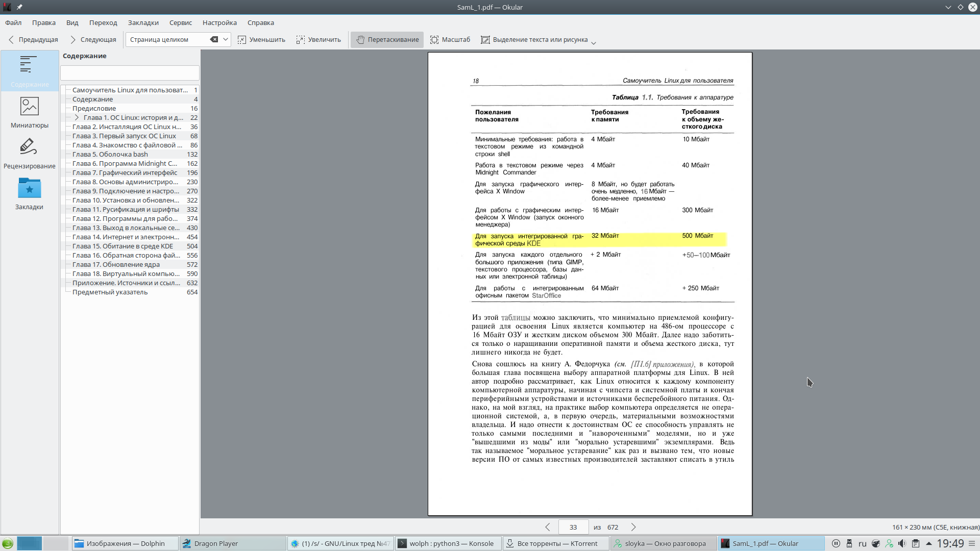Toggle the Перетаскивание browse tool
This screenshot has width=980, height=551.
(x=387, y=39)
